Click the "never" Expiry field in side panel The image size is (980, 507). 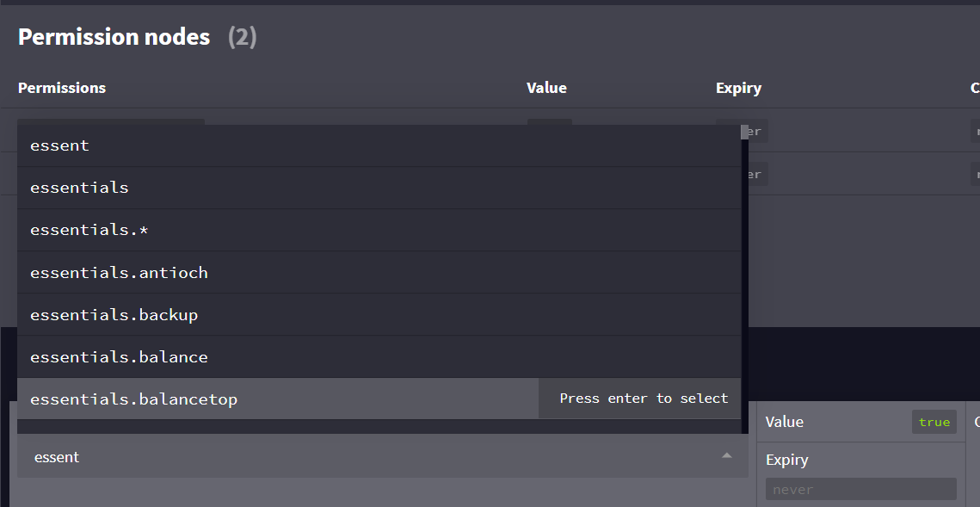[860, 488]
